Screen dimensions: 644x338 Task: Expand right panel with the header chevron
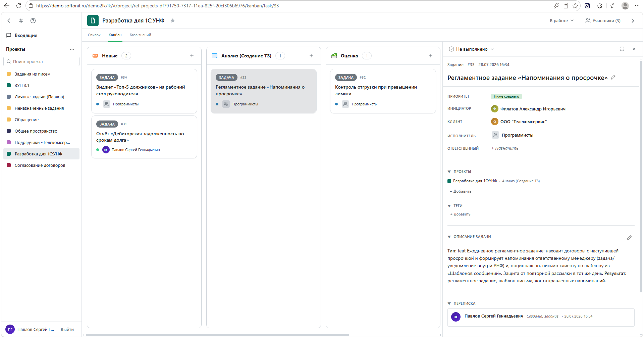tap(633, 20)
